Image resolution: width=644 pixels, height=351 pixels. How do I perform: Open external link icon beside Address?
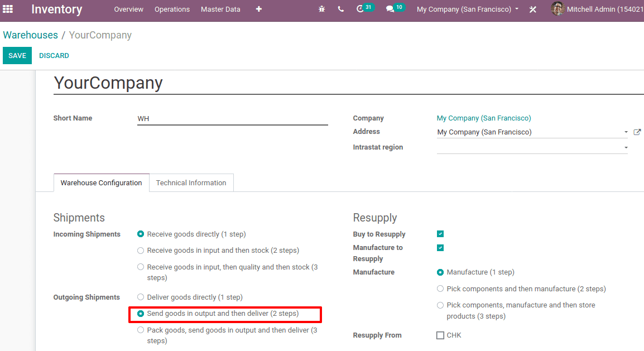[x=637, y=132]
